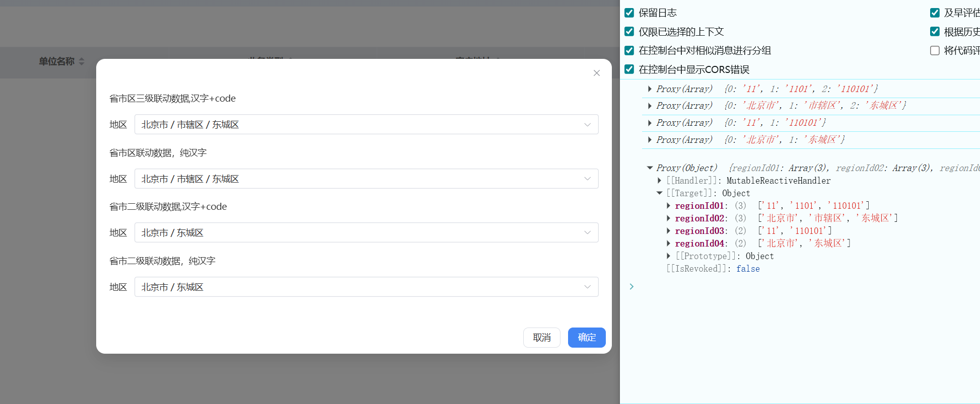Viewport: 980px width, 404px height.
Task: Click the console prompt input arrow
Action: [632, 286]
